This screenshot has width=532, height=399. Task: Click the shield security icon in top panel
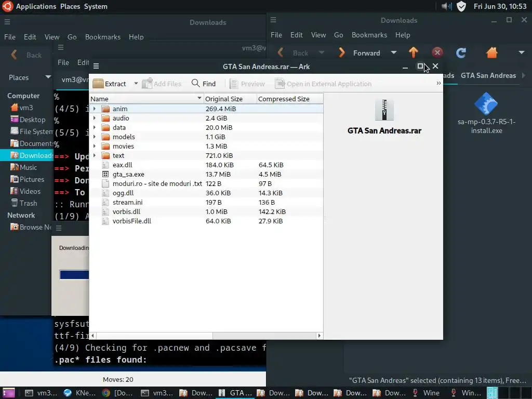pyautogui.click(x=461, y=6)
